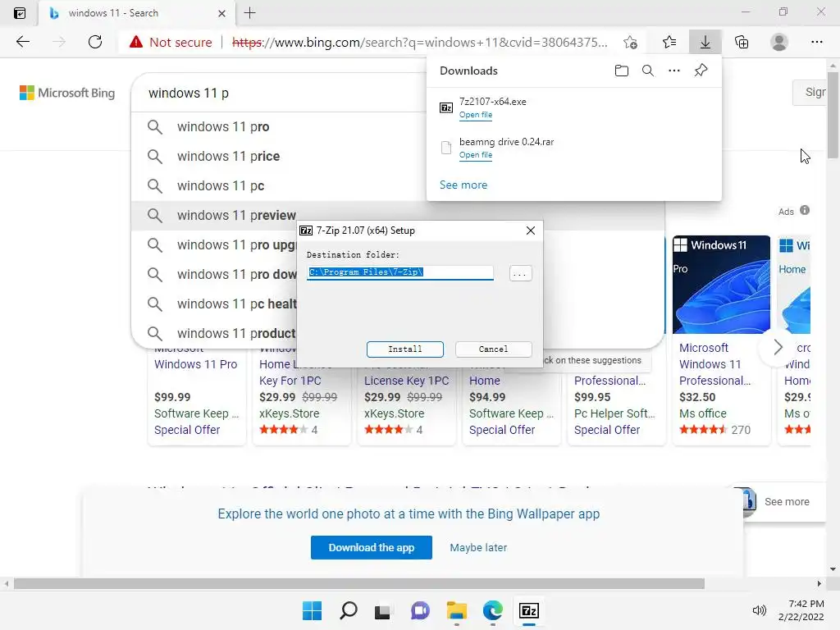This screenshot has height=630, width=840.
Task: Pin the Downloads panel
Action: [701, 71]
